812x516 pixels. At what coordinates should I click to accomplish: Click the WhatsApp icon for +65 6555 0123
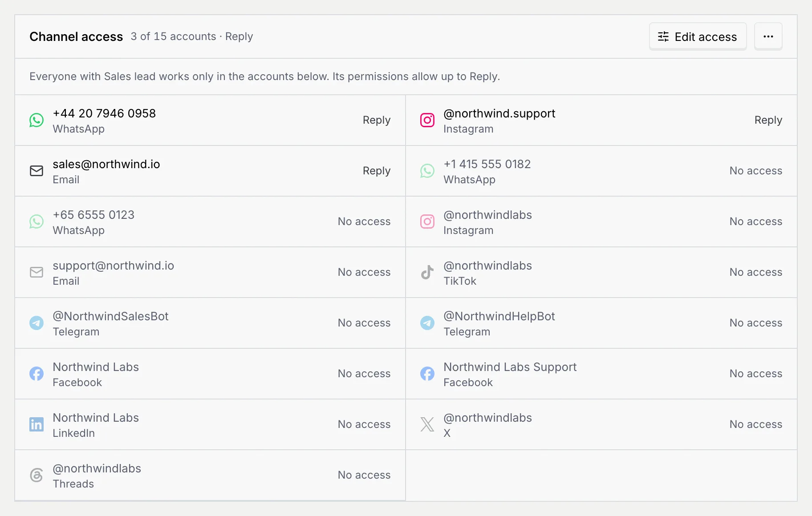click(37, 222)
